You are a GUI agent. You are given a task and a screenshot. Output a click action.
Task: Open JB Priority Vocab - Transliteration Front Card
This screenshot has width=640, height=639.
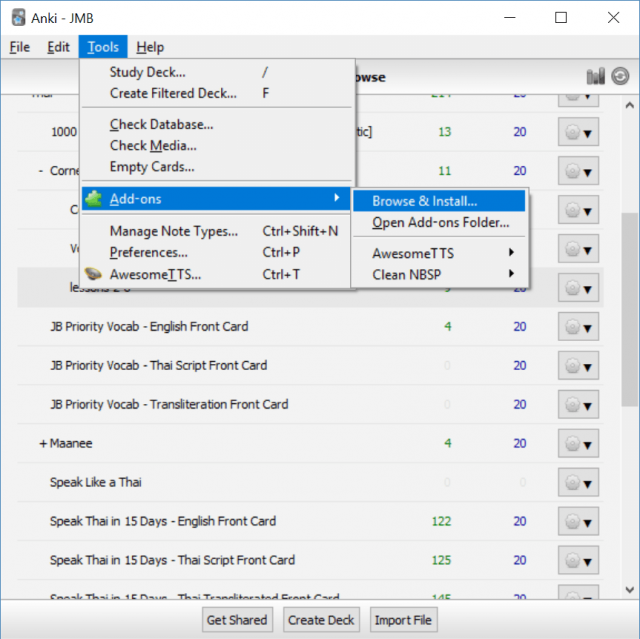pos(169,404)
